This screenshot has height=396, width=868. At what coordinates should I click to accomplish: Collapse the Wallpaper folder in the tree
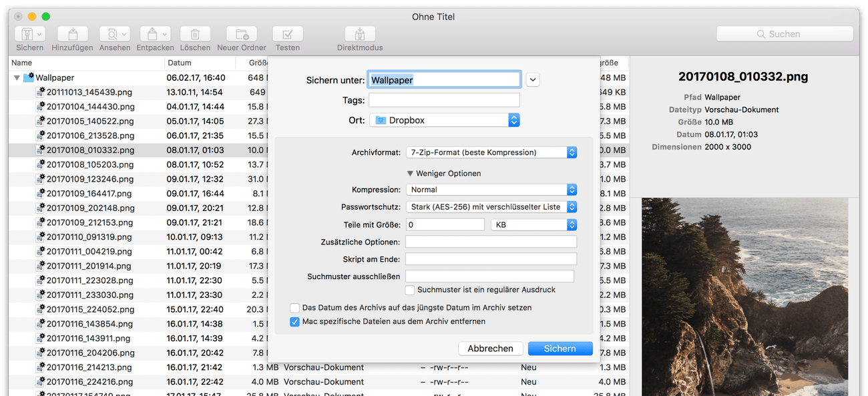[x=17, y=78]
